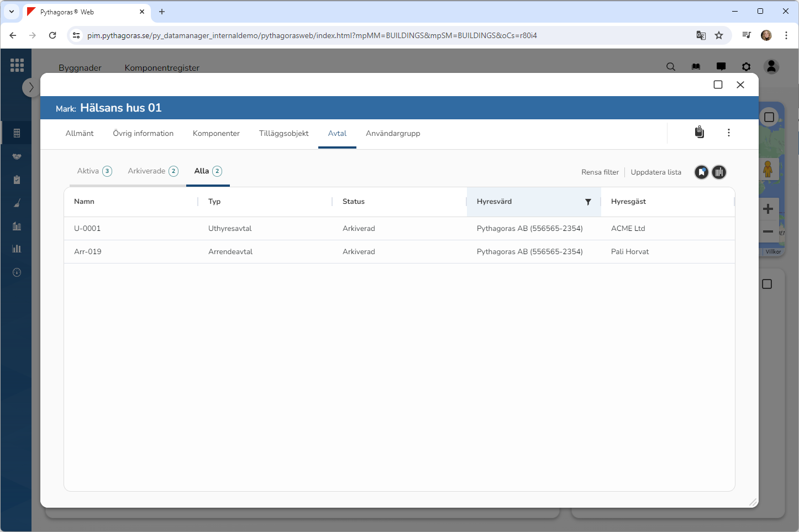Screen dimensions: 799x532
Task: Select the U-0001 contract row
Action: pyautogui.click(x=87, y=229)
